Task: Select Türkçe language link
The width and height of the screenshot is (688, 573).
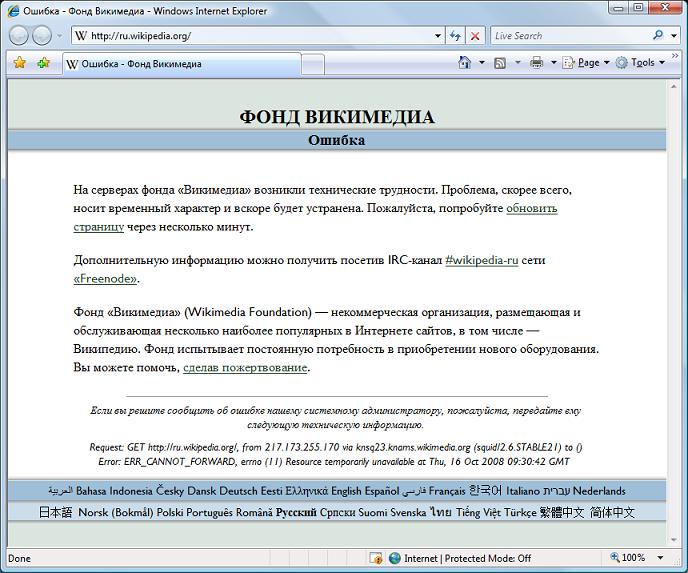Action: point(520,512)
